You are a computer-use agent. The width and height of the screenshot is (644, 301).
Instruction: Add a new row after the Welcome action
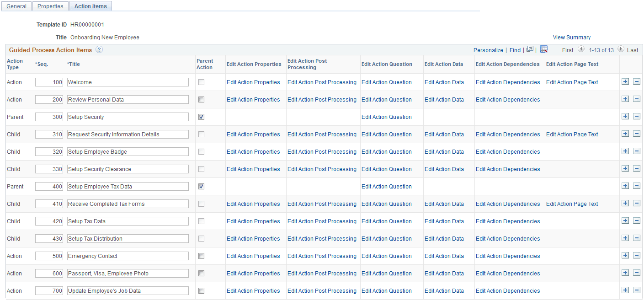click(x=625, y=81)
